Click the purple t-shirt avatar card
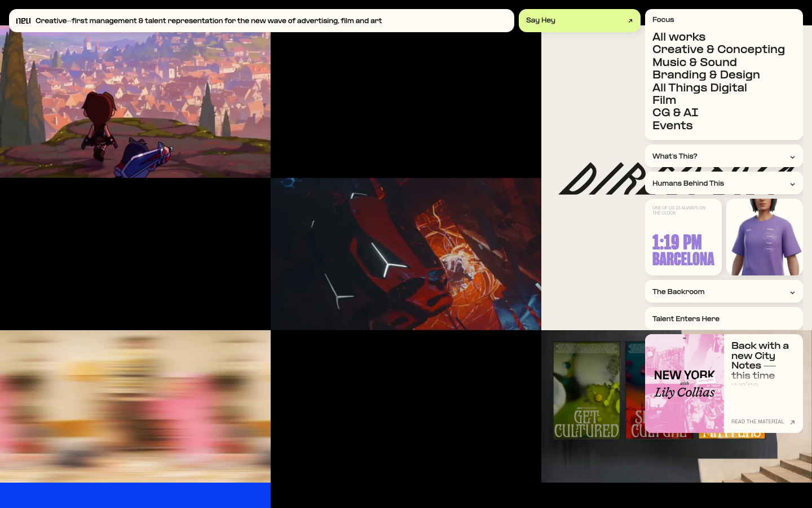 [x=764, y=237]
